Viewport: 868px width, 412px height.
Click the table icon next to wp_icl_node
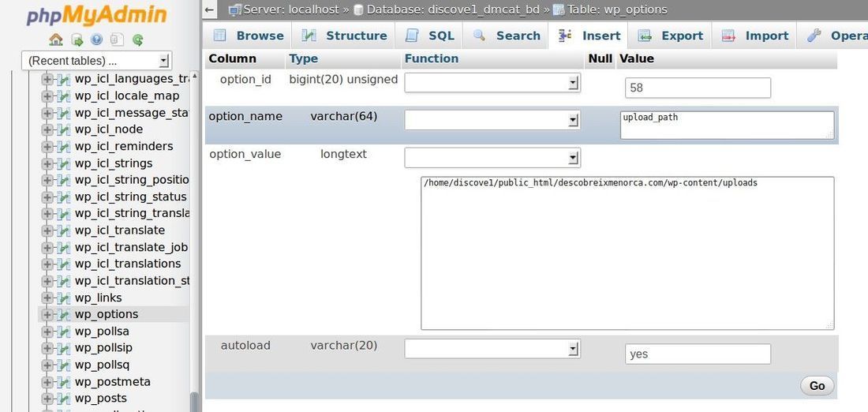tap(64, 129)
